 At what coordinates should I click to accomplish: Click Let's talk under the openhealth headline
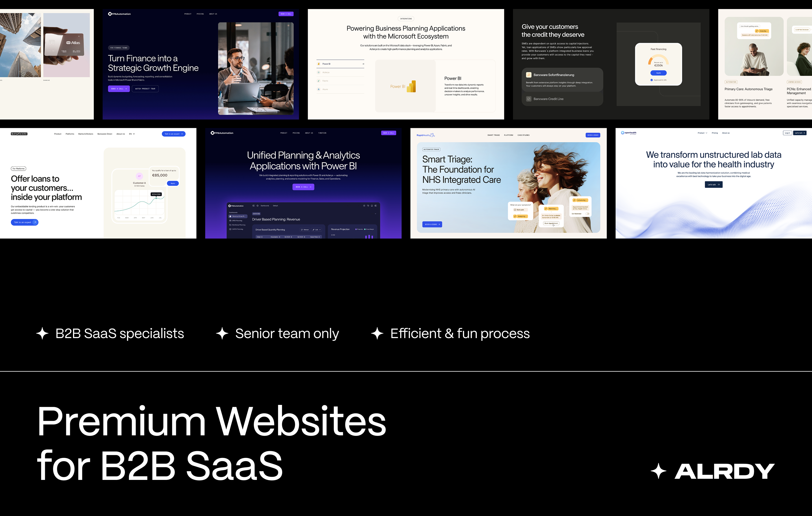714,184
